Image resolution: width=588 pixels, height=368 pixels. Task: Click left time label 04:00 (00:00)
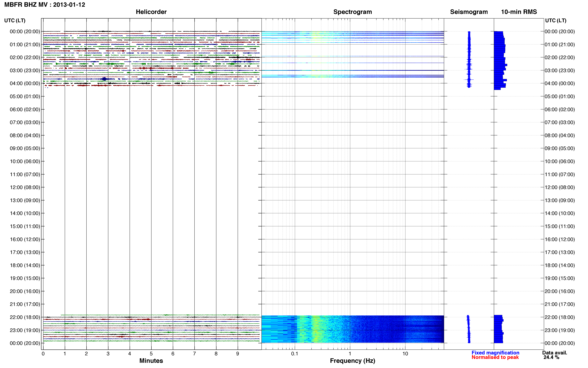(x=25, y=83)
